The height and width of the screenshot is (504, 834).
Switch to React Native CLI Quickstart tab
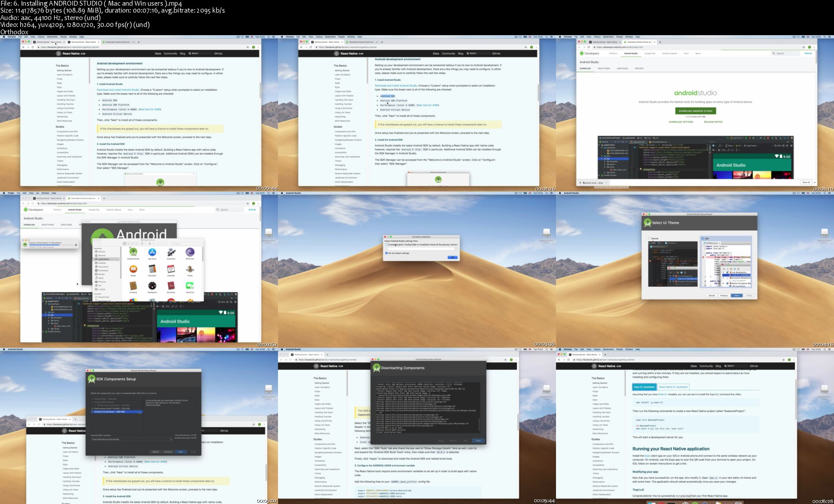pos(673,387)
